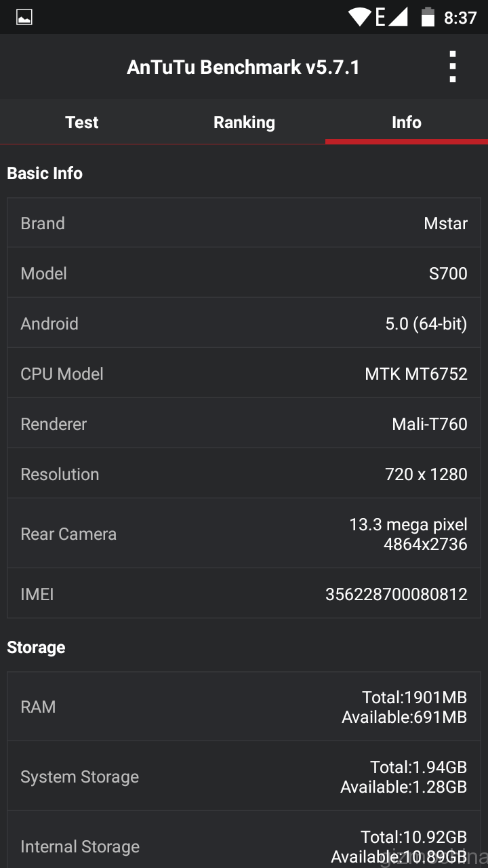Select the System Storage row
Screen dimensions: 488x868
(x=244, y=776)
